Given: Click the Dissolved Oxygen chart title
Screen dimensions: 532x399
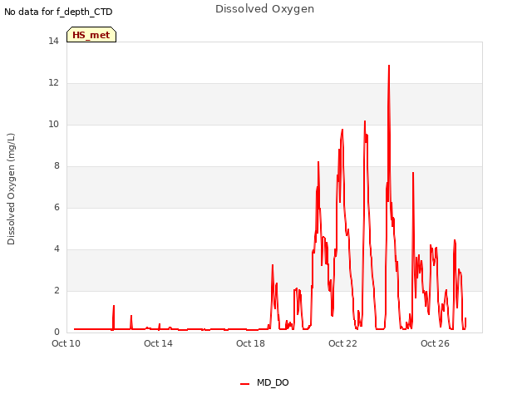Looking at the screenshot, I should click(264, 9).
